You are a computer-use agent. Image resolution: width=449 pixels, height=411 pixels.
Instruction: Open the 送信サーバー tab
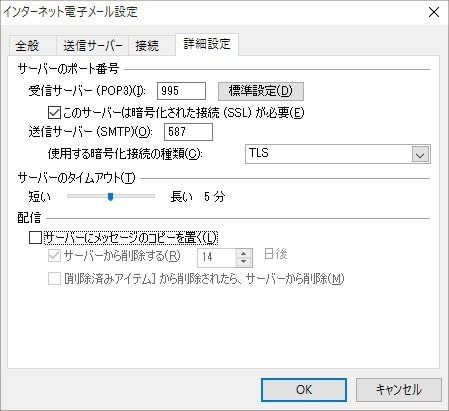92,45
